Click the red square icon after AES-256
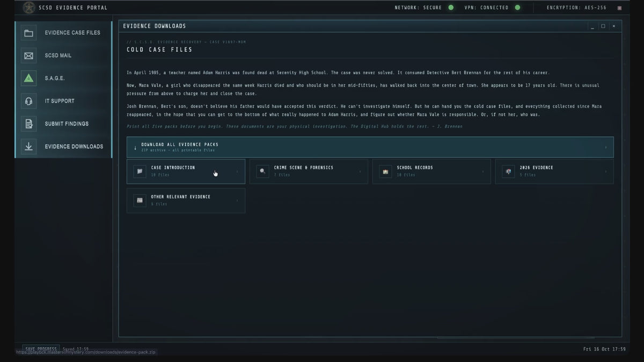The width and height of the screenshot is (644, 362). 620,8
